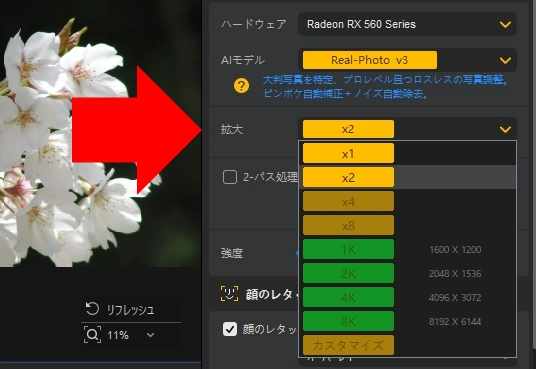536x369 pixels.
Task: Click the 拡大 label
Action: tap(232, 129)
